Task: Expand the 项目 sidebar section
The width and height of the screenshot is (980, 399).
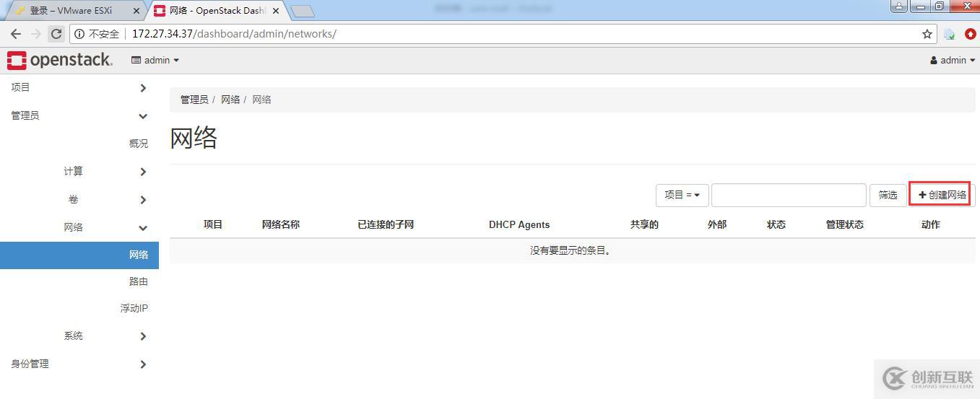Action: (79, 87)
